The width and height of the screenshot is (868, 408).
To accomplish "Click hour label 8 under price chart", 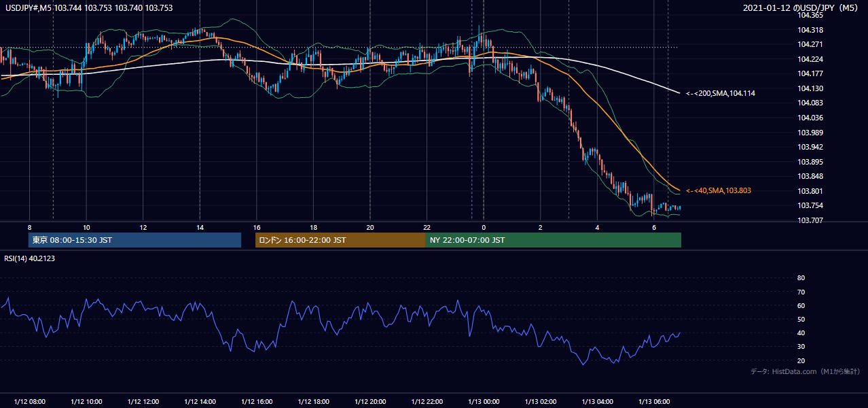I will coord(29,227).
